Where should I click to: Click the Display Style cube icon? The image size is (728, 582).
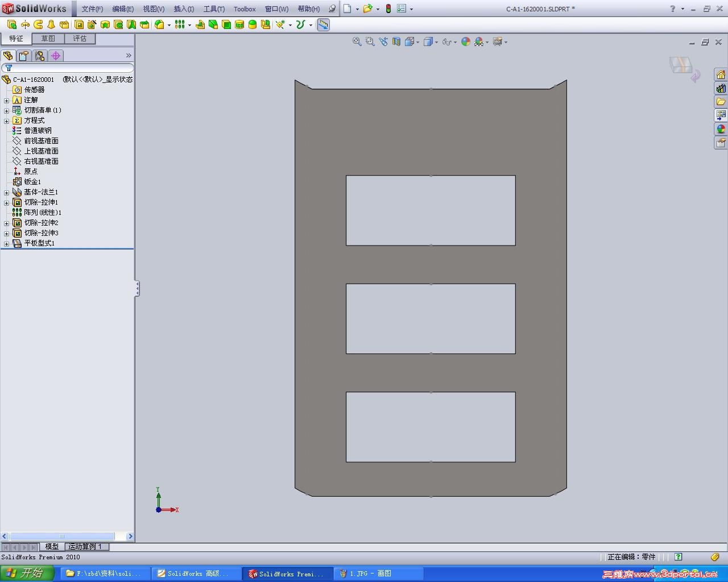click(x=428, y=41)
